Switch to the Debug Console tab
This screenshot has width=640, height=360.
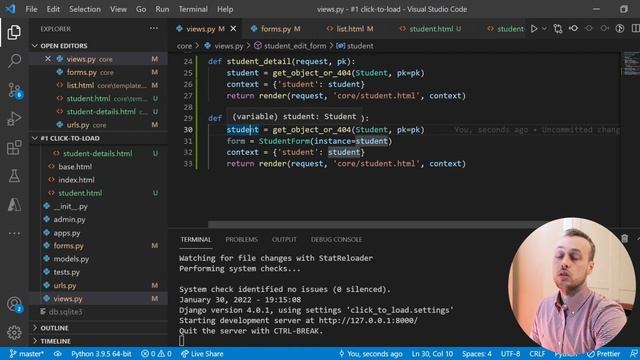pos(336,239)
